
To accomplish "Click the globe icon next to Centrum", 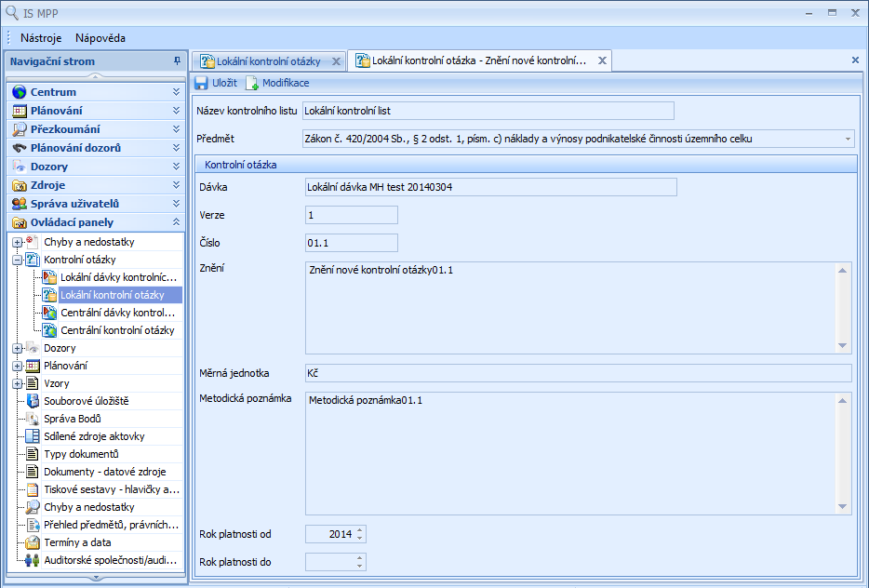I will 20,92.
